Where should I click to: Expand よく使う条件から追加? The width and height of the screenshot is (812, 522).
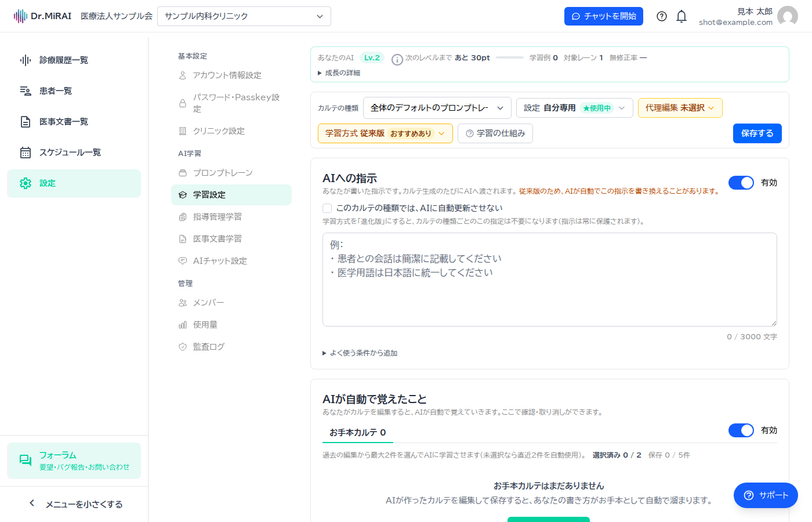coord(360,353)
